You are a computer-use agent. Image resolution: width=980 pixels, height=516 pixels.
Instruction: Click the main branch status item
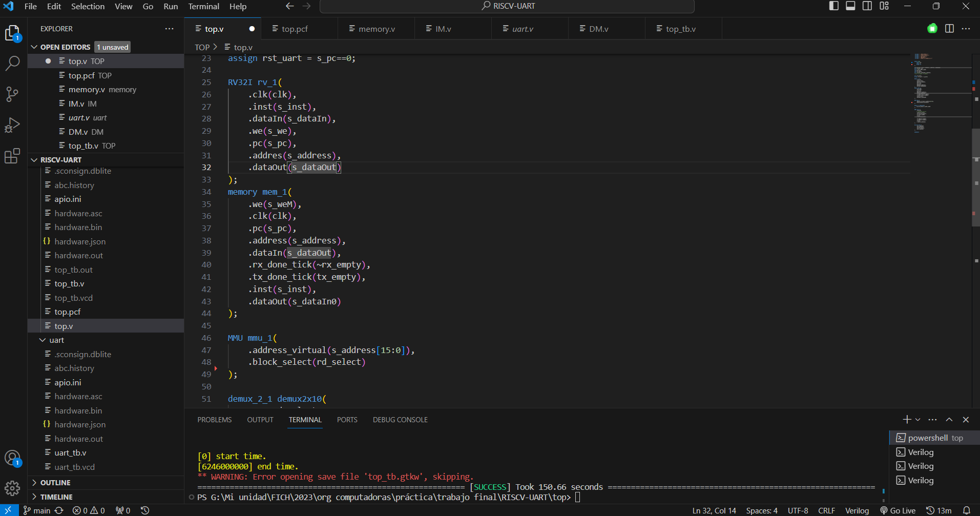coord(37,510)
